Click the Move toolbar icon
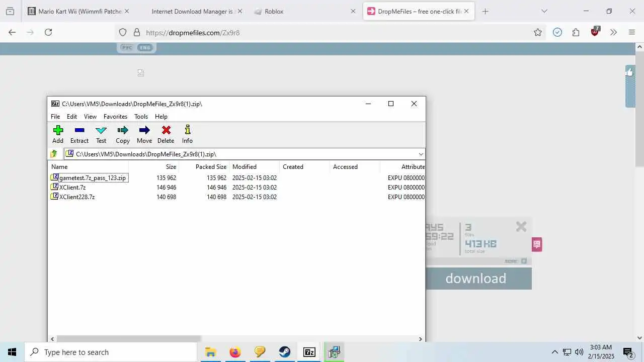Viewport: 644px width, 362px height. click(144, 135)
